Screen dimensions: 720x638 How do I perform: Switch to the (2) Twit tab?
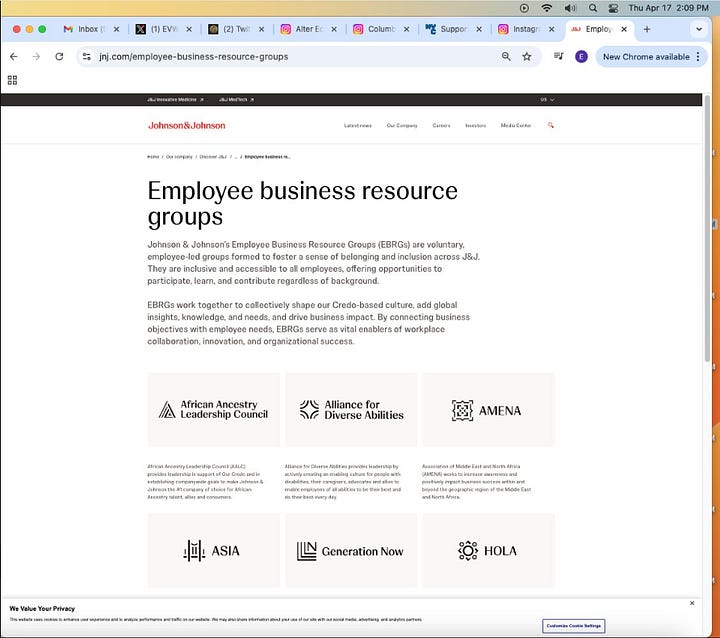(236, 29)
